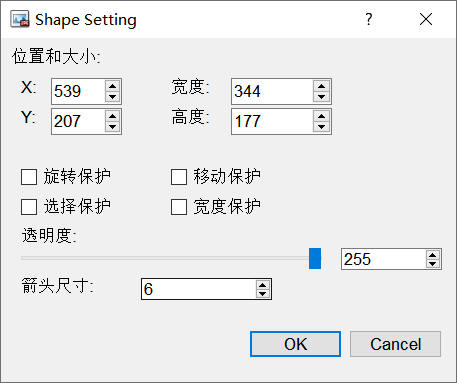This screenshot has height=383, width=457.
Task: Focus the 宽度 input field showing 344
Action: 273,91
